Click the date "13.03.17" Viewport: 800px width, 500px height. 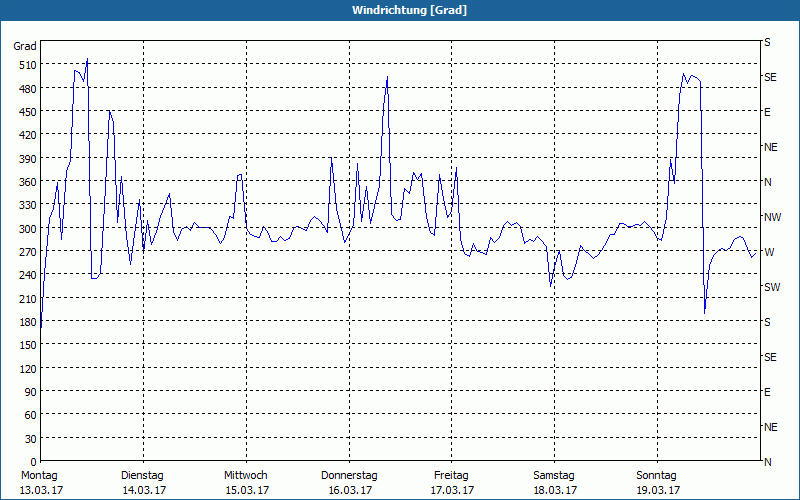[41, 490]
